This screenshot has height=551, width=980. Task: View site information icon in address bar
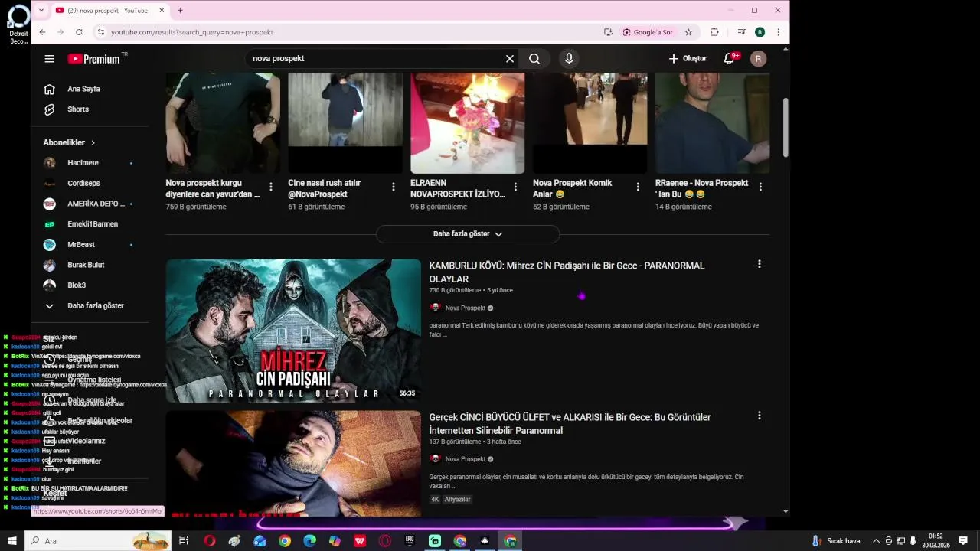coord(100,32)
